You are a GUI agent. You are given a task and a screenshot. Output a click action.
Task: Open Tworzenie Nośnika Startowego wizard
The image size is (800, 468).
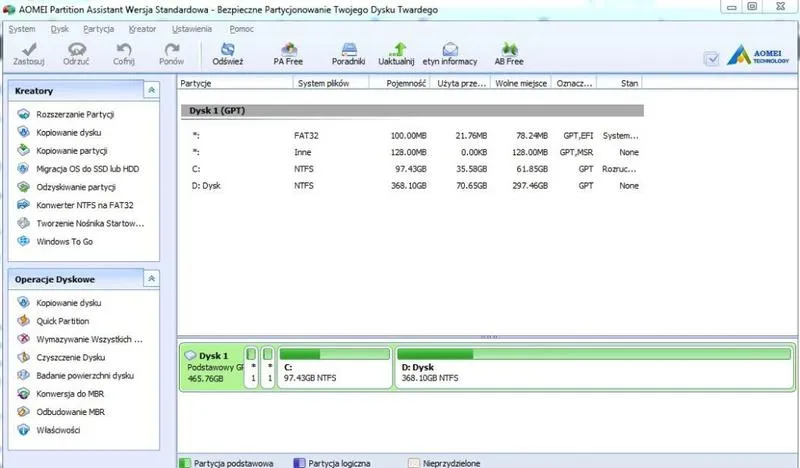pyautogui.click(x=90, y=224)
